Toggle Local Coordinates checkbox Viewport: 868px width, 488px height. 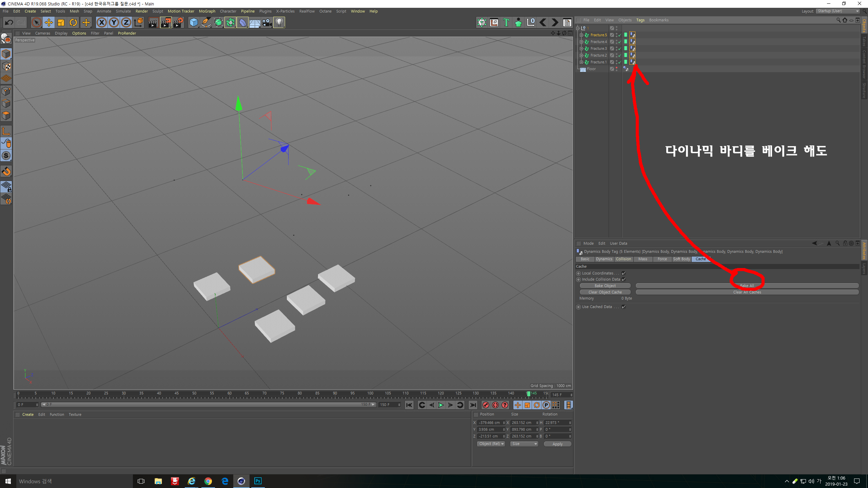pos(624,273)
